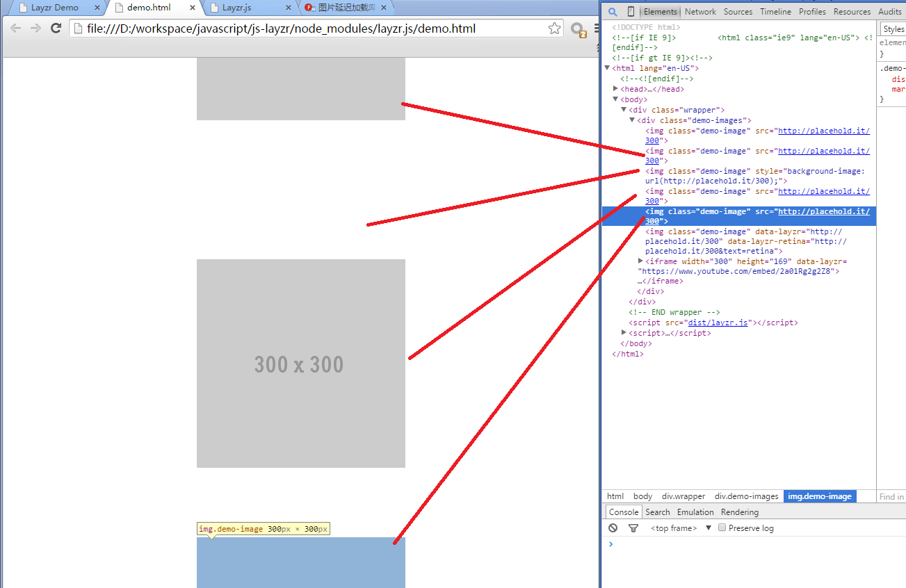Open the Search drawer tab
The image size is (906, 588).
coord(657,512)
